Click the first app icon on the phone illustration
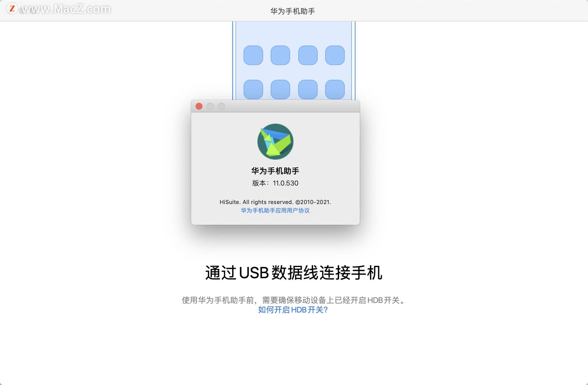The height and width of the screenshot is (385, 588). click(x=253, y=55)
